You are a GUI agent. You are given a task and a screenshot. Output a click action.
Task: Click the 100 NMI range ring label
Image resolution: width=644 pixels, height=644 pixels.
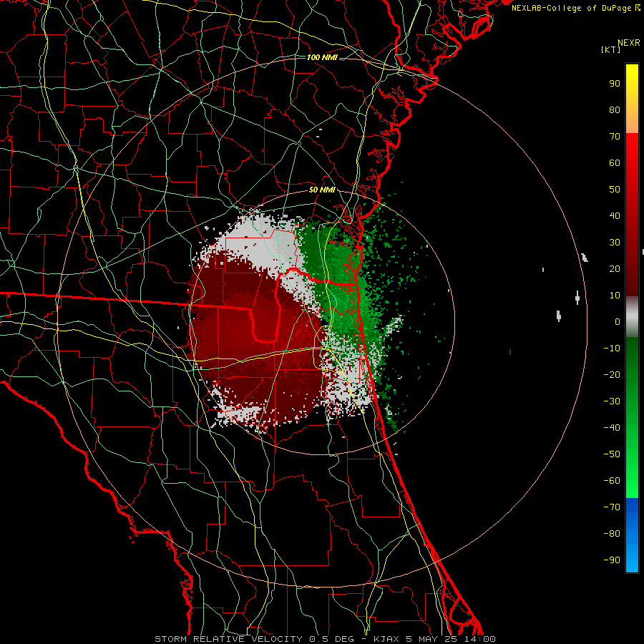(x=322, y=57)
